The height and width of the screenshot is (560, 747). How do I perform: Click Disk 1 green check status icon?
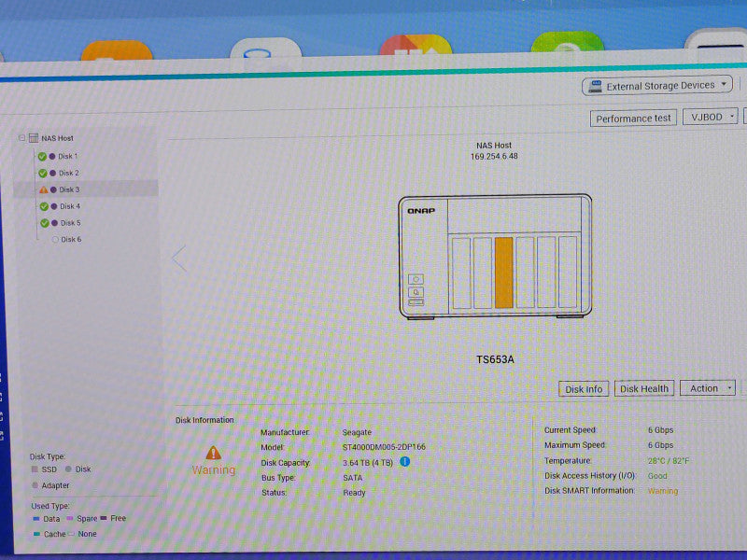click(42, 156)
